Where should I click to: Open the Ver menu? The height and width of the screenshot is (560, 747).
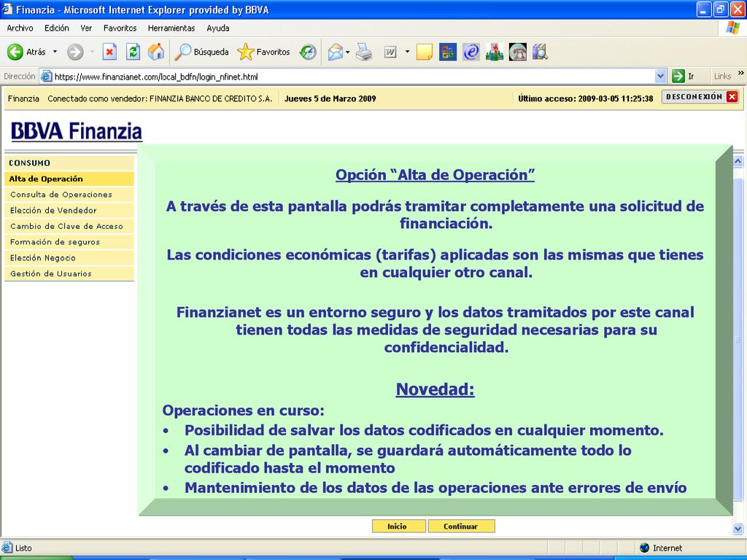(86, 28)
